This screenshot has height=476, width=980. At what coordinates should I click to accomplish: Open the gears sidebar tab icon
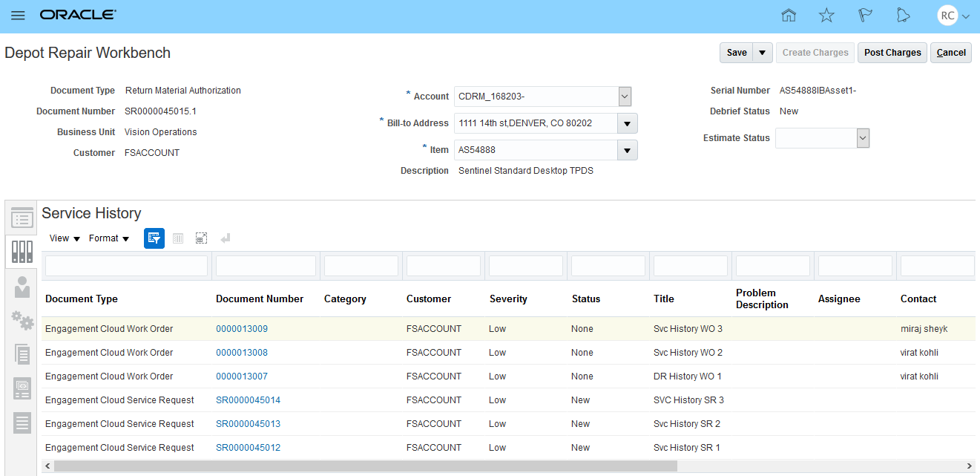click(x=22, y=321)
